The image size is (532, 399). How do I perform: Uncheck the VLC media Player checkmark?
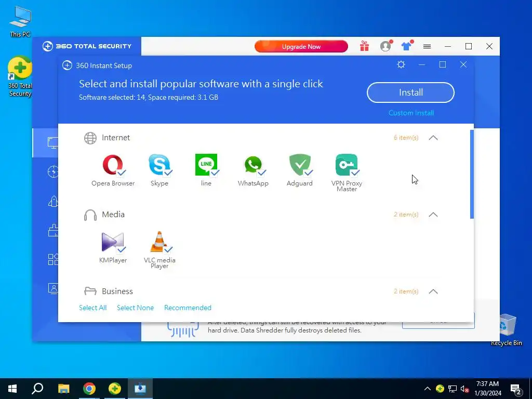168,249
